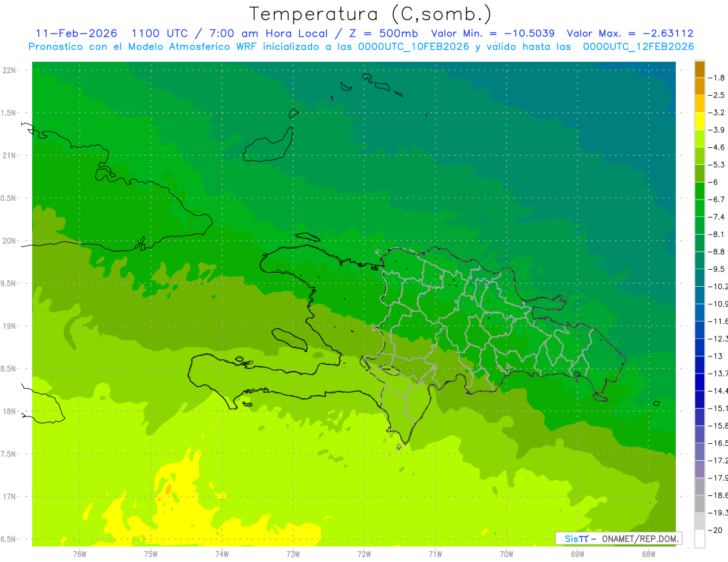
Task: Click the white swatch below -20
Action: (699, 538)
